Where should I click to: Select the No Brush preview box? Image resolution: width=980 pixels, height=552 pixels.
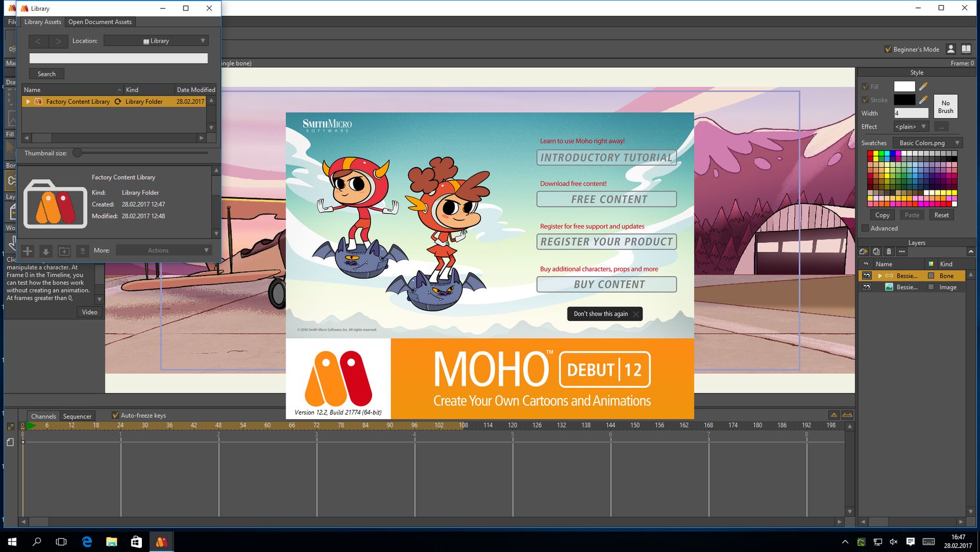[945, 107]
